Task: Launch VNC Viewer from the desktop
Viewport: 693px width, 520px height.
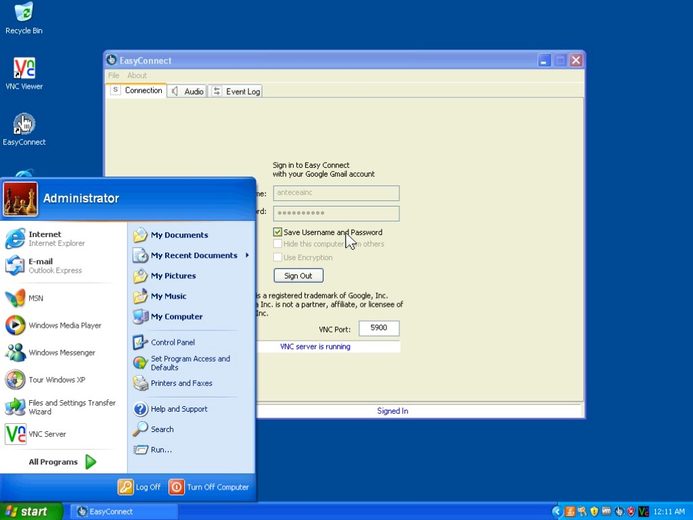Action: pos(24,74)
